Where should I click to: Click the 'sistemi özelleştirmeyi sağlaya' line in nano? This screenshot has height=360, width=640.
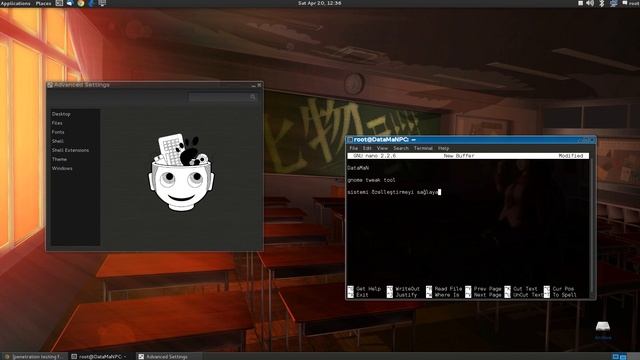click(394, 192)
